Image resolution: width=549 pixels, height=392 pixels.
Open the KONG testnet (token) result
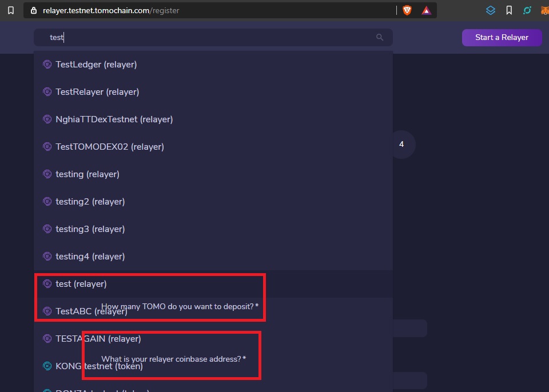pos(213,366)
